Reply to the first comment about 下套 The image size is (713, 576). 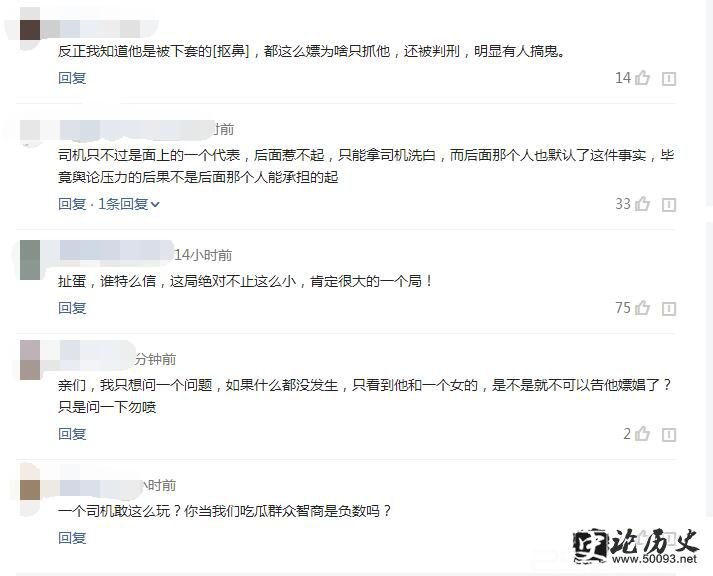click(x=72, y=78)
